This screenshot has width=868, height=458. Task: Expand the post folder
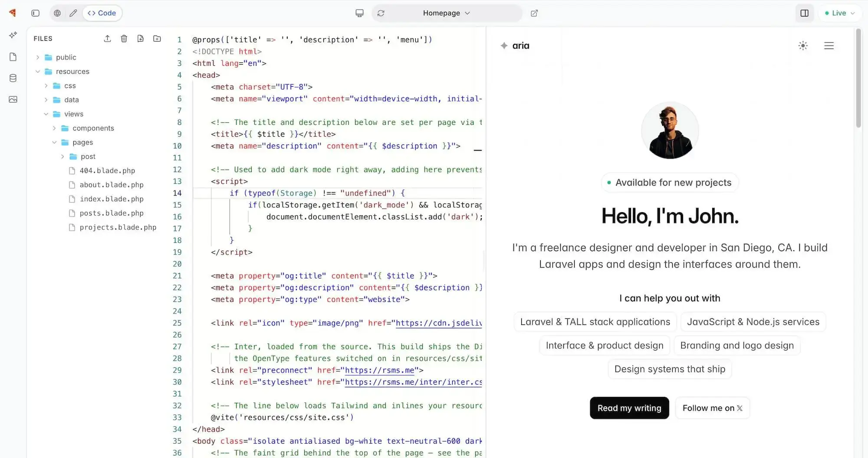pyautogui.click(x=62, y=157)
